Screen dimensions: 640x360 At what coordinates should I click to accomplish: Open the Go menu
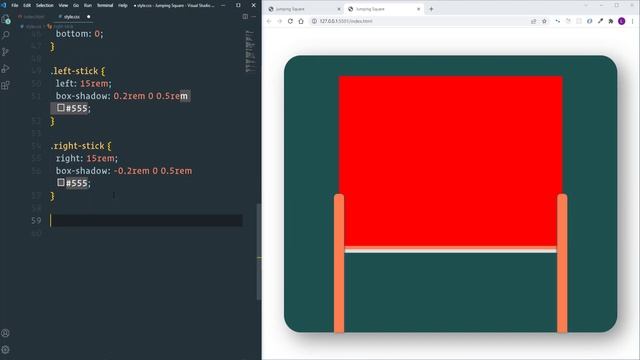coord(76,5)
